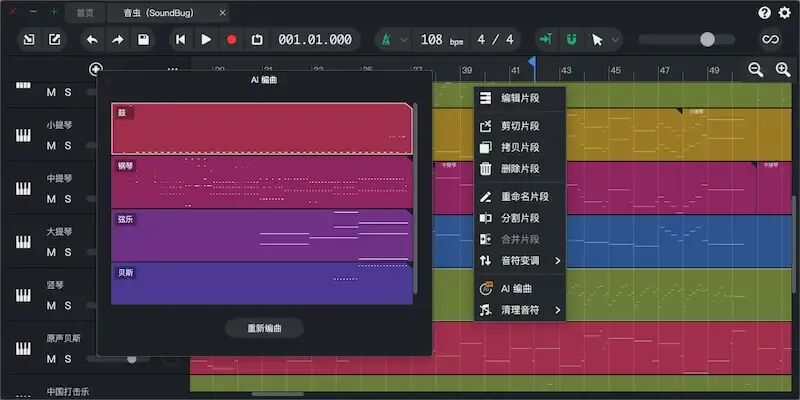Undo the last action

click(x=92, y=39)
